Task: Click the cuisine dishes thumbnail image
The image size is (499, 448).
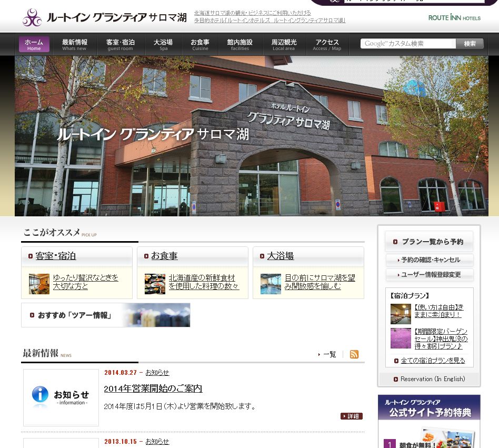Action: (155, 284)
